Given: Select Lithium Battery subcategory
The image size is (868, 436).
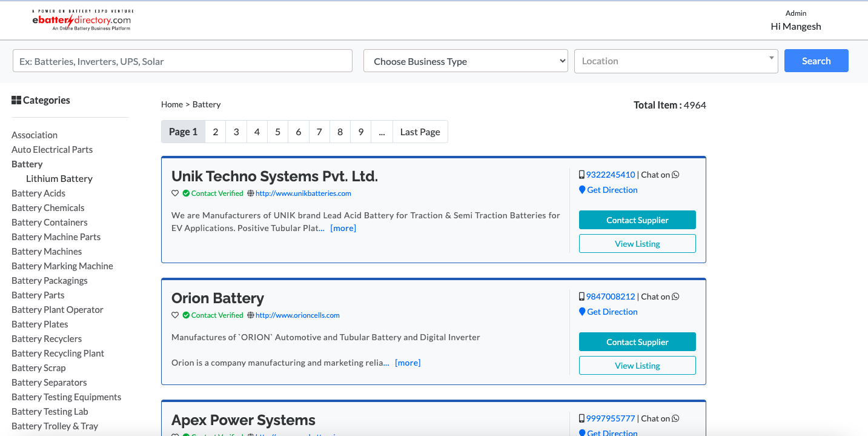Looking at the screenshot, I should (59, 179).
